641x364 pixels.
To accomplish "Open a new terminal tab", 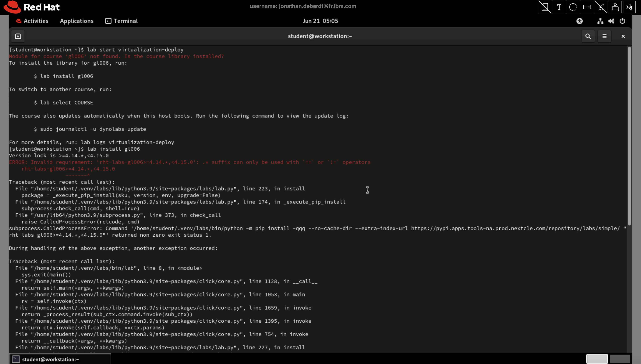I will 18,36.
